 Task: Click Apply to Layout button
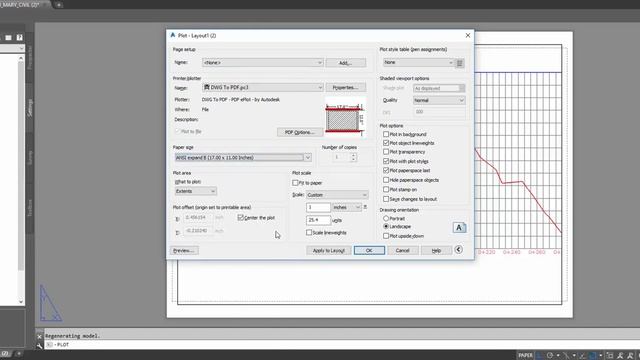pos(329,250)
